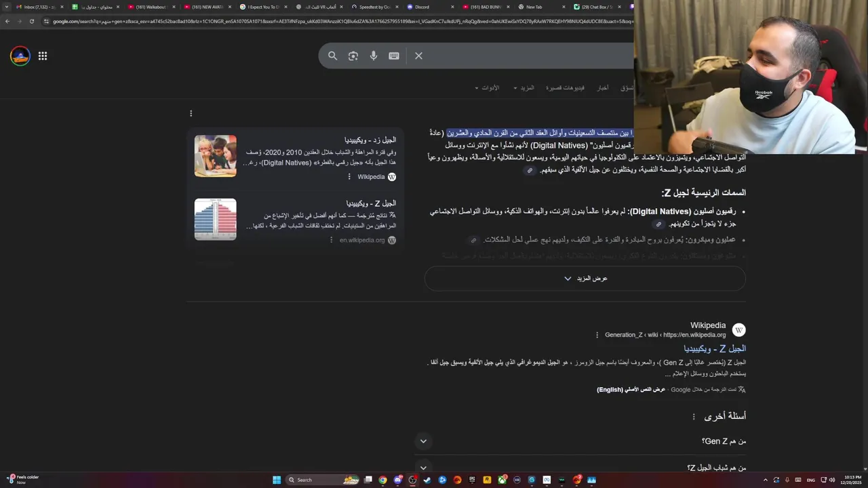The height and width of the screenshot is (488, 868).
Task: Open the المزيد dropdown in search filters
Action: click(524, 88)
